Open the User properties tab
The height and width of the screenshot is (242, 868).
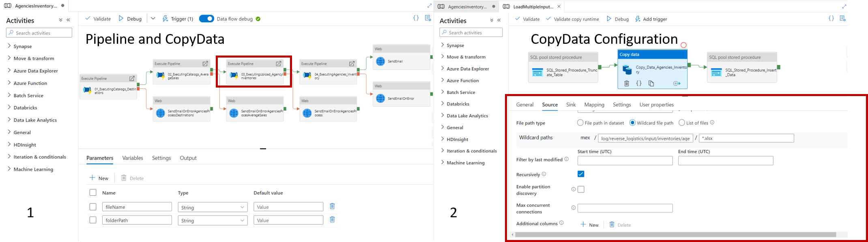click(656, 105)
